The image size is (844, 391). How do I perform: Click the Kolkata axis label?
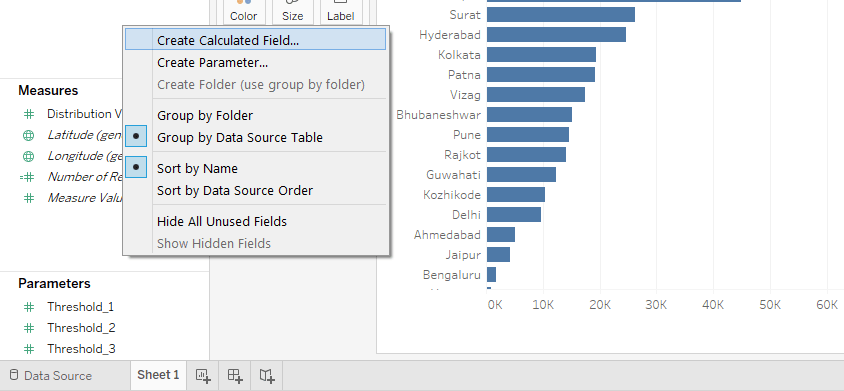(x=459, y=54)
